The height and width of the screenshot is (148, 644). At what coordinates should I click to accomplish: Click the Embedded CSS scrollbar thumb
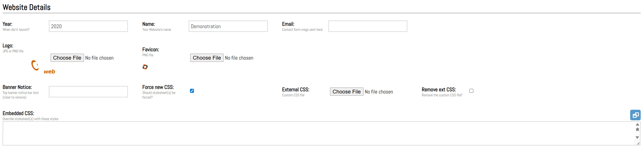[x=637, y=130]
